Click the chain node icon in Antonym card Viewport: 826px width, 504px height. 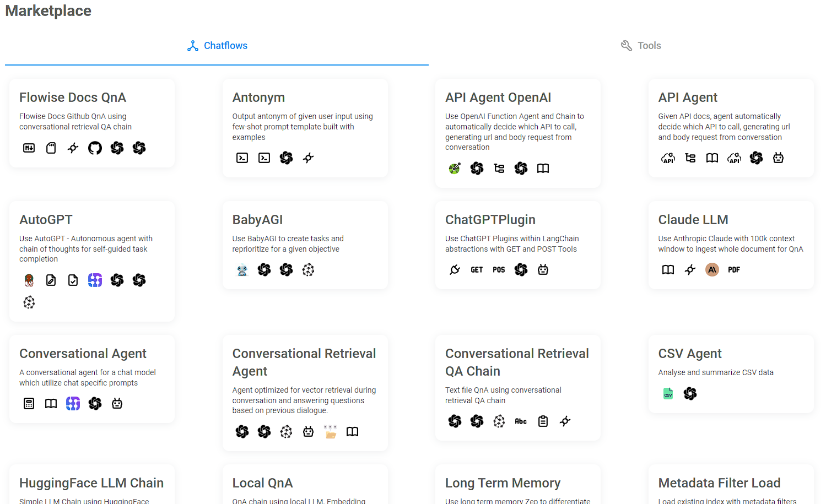tap(309, 158)
